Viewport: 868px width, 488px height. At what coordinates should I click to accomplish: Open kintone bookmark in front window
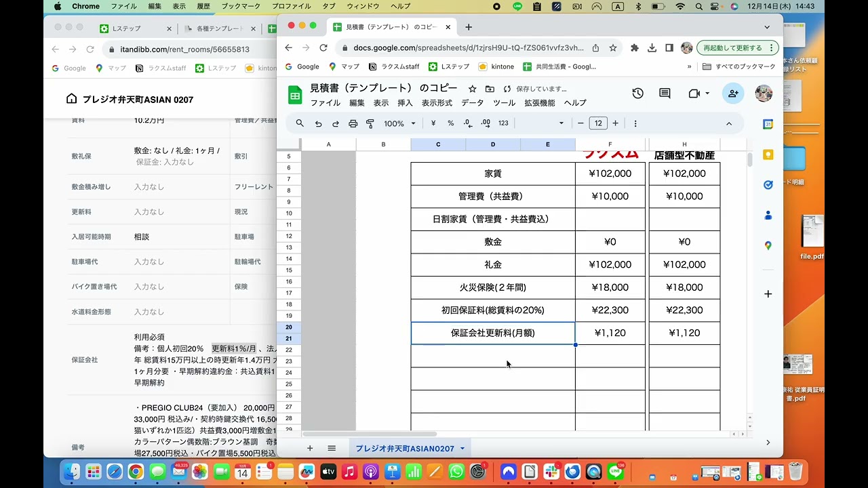[x=496, y=66]
